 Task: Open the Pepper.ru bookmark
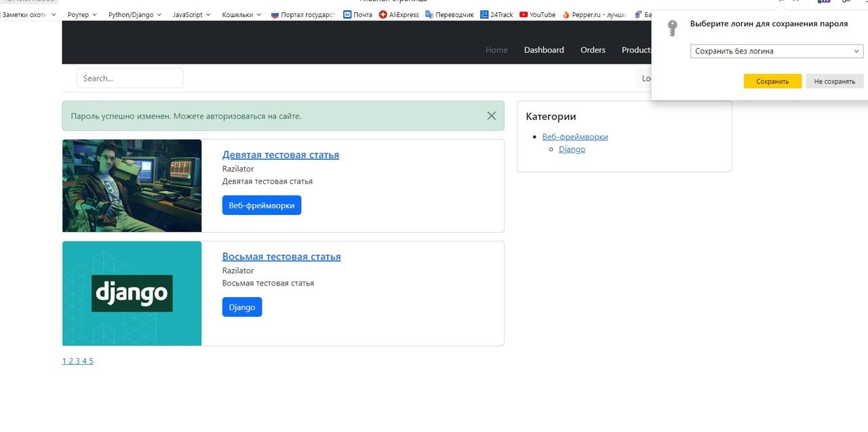[595, 14]
